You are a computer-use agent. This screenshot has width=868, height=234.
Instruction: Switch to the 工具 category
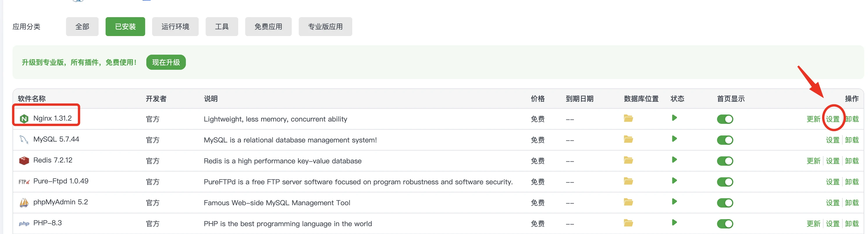point(222,27)
